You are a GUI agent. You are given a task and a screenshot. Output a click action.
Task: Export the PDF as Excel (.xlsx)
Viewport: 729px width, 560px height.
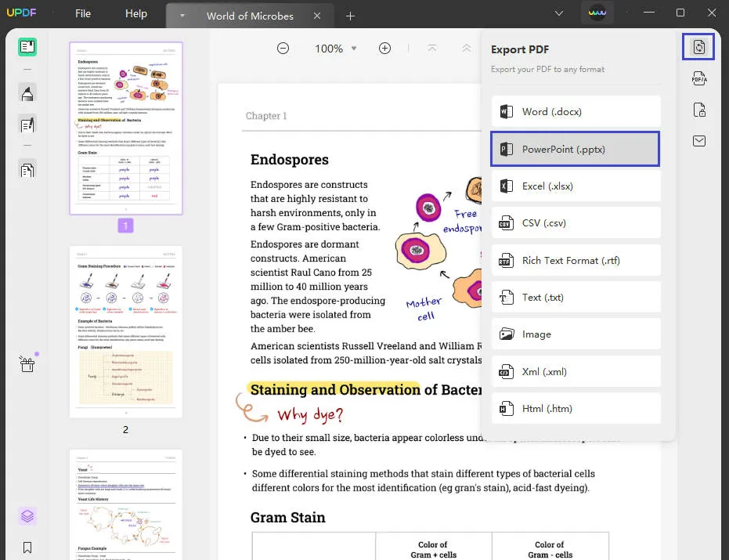point(576,186)
